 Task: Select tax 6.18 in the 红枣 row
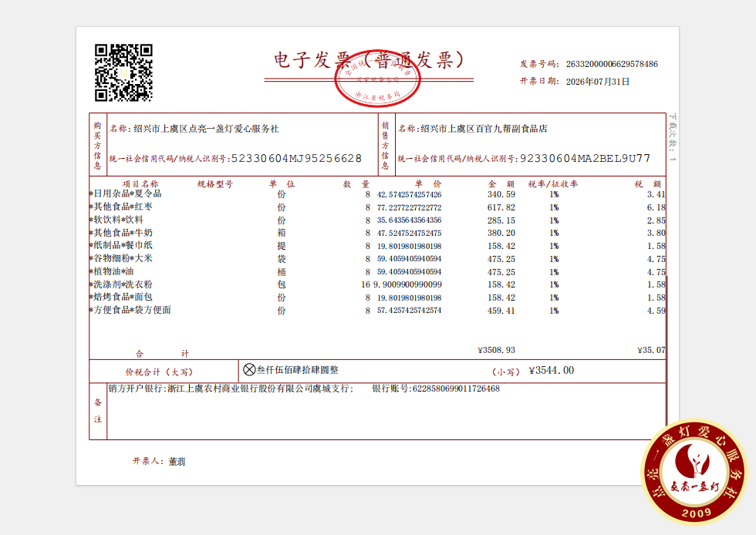pos(656,207)
